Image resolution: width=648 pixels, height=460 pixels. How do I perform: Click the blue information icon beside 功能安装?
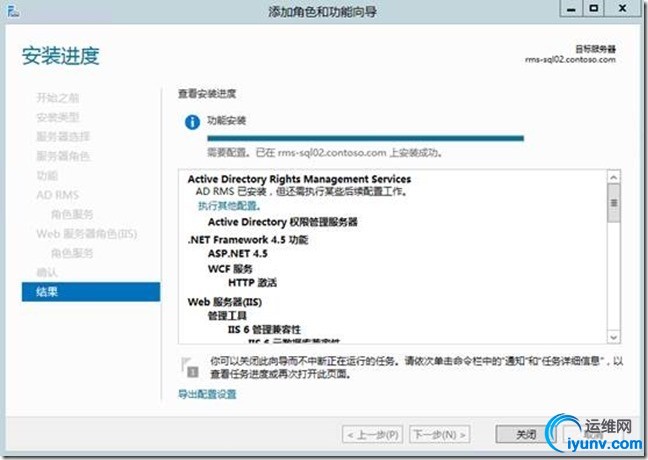192,122
